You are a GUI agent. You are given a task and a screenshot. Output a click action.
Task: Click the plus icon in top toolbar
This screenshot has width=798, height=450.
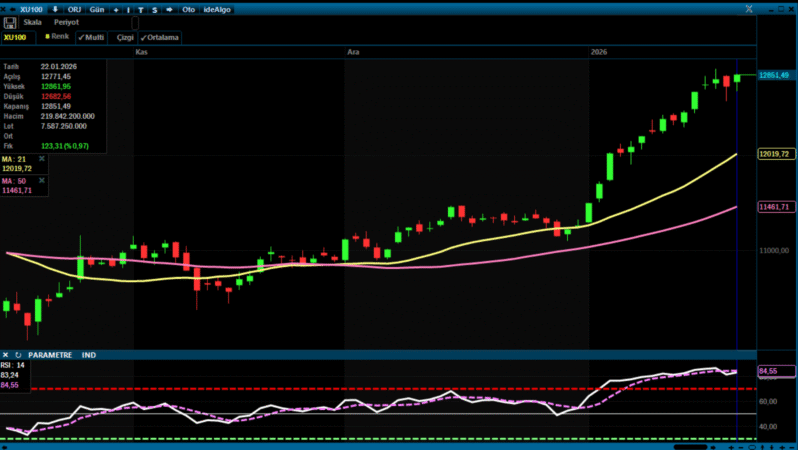(x=115, y=9)
